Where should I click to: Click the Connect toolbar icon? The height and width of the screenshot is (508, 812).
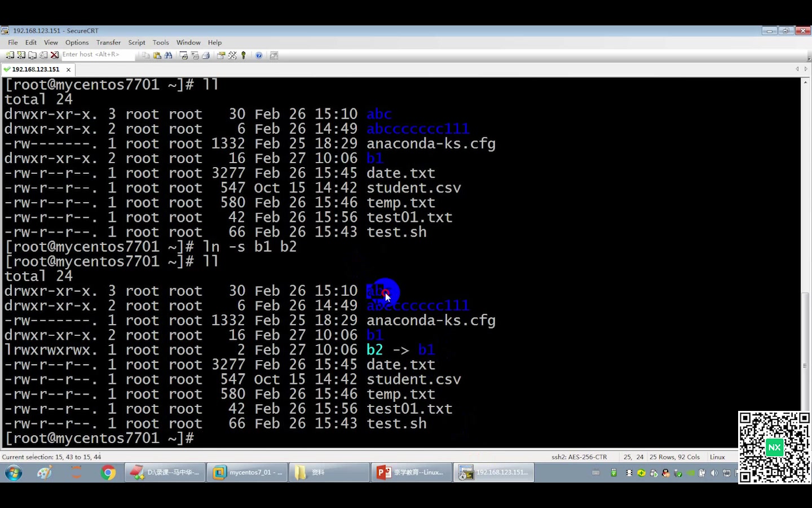pyautogui.click(x=10, y=55)
